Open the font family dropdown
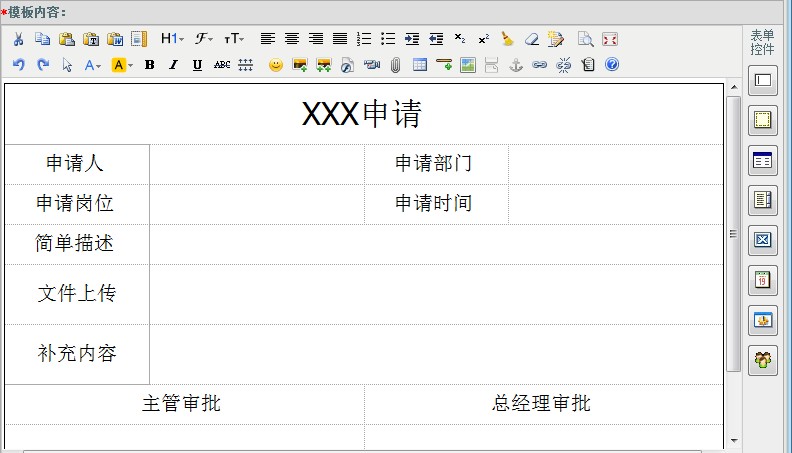Viewport: 792px width, 453px height. click(203, 39)
